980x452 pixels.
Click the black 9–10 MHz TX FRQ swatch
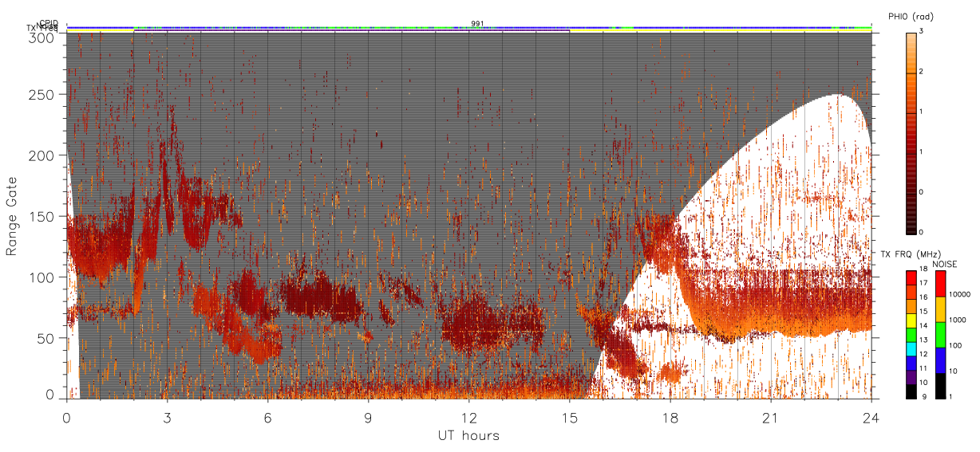(911, 390)
